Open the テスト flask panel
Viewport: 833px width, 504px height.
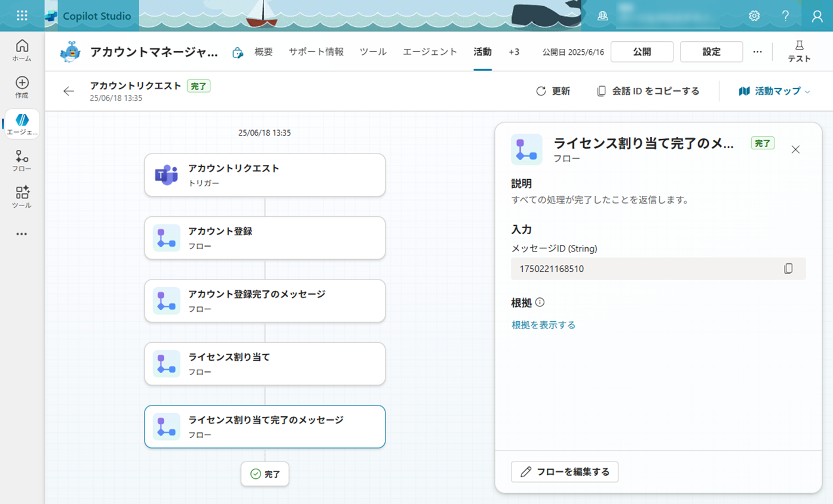pyautogui.click(x=800, y=52)
